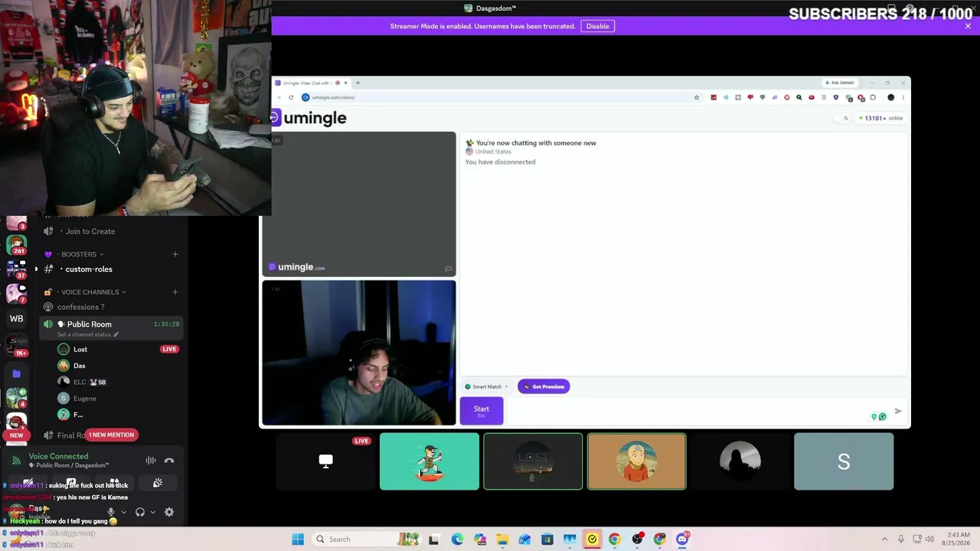Add a channel to the VOICE CHANNELS category
This screenshot has height=551, width=980.
[x=175, y=292]
